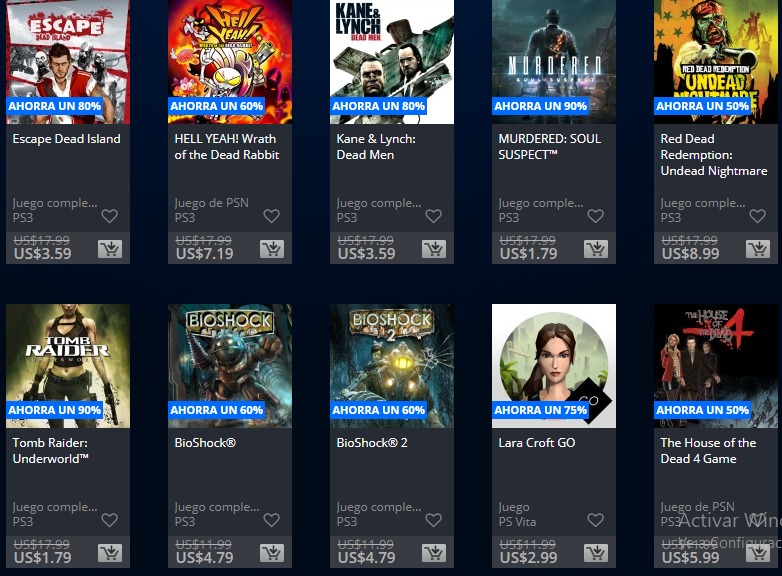Screen dimensions: 782x576
Task: Toggle wishlist heart for MURDERED: SOUL SUSPECT
Action: point(595,216)
